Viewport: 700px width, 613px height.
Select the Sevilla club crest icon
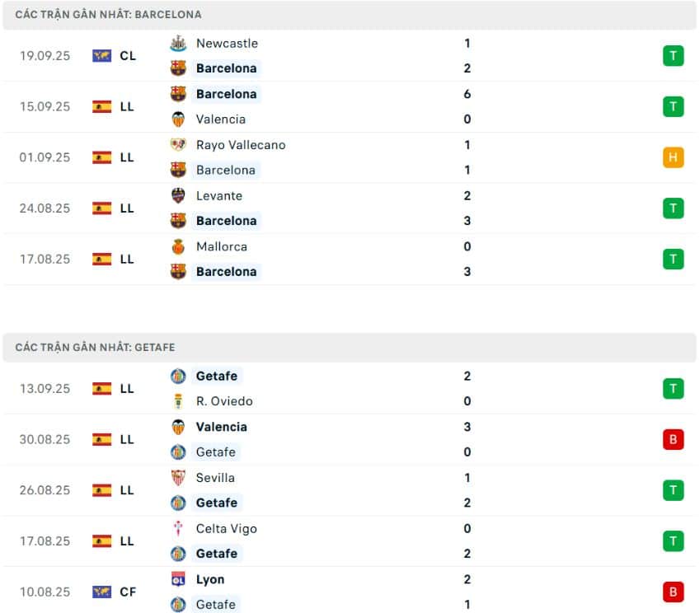tap(177, 478)
